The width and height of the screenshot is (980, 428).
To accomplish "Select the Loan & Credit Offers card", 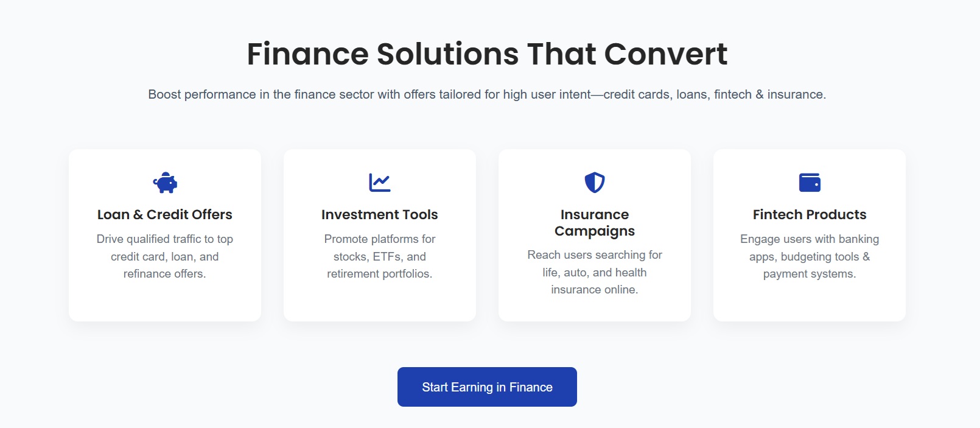I will pos(165,301).
